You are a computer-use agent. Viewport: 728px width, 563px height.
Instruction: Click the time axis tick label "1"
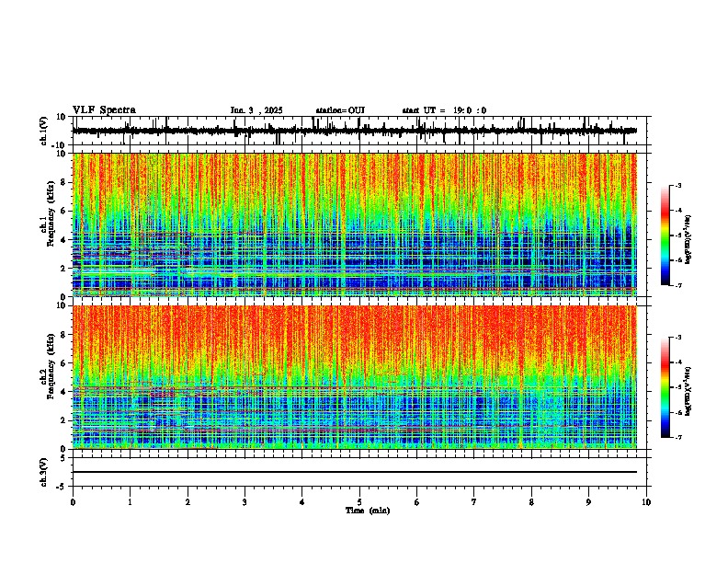tap(130, 502)
